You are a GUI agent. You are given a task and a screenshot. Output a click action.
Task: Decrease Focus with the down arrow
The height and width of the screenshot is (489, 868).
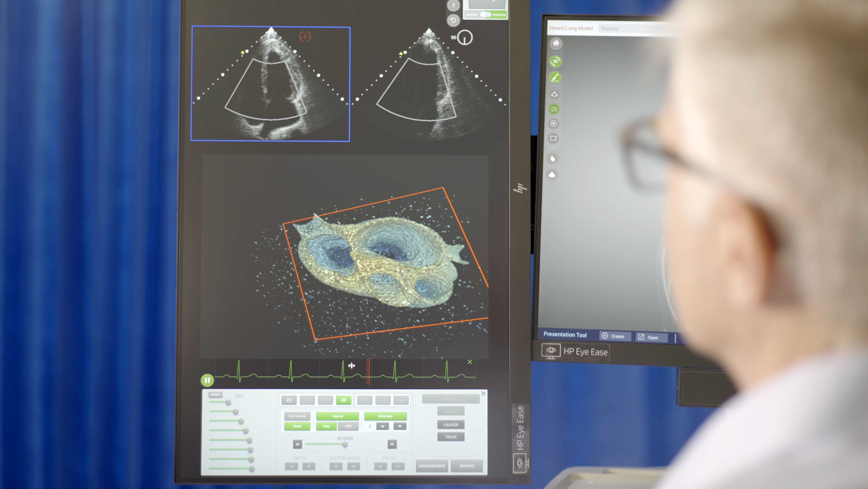pos(381,466)
